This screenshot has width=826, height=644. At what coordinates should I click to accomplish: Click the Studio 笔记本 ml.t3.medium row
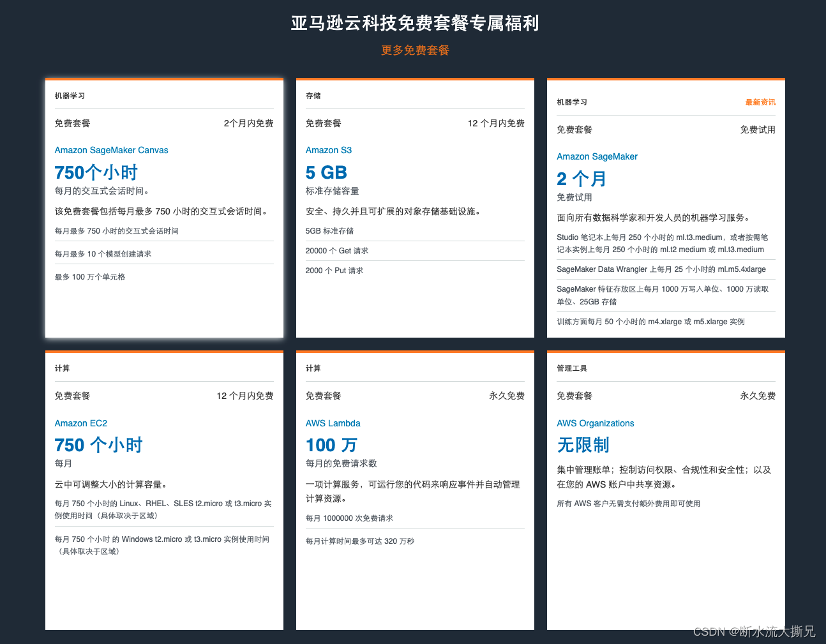pyautogui.click(x=666, y=243)
